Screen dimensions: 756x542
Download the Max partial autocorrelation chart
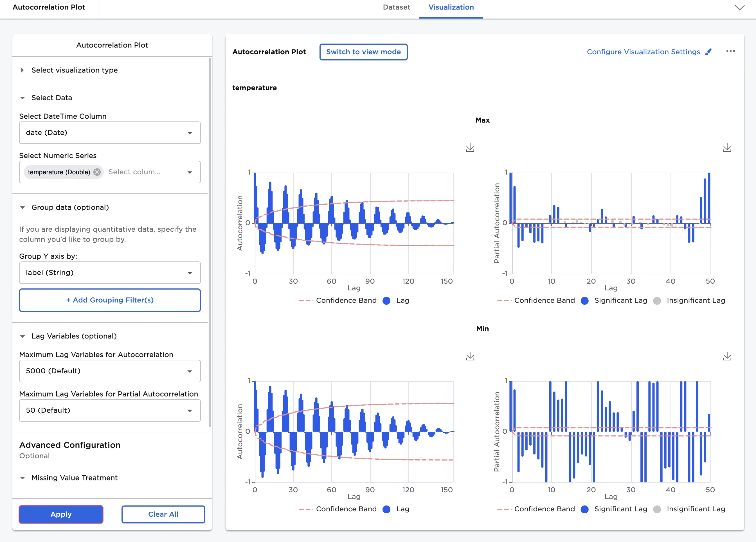(727, 148)
